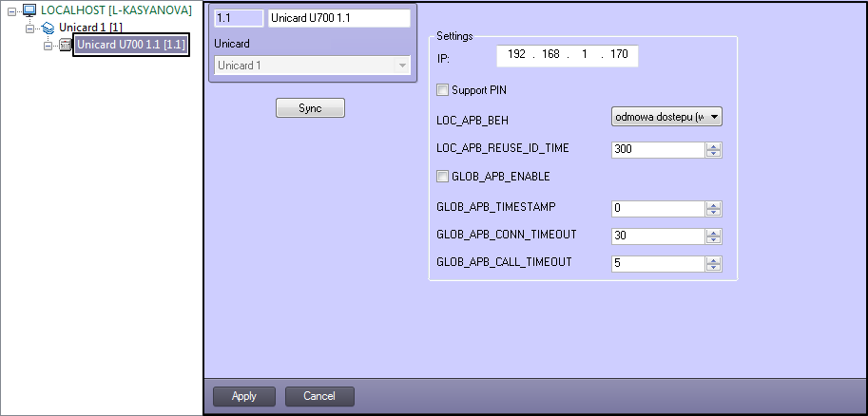Screen dimensions: 868x416
Task: Increase GLOB_APB_TIMESTAMP with up arrow
Action: coord(714,205)
